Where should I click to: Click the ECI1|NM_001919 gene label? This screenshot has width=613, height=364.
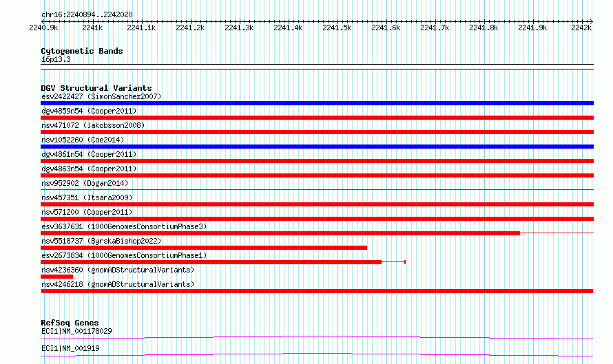click(x=70, y=348)
